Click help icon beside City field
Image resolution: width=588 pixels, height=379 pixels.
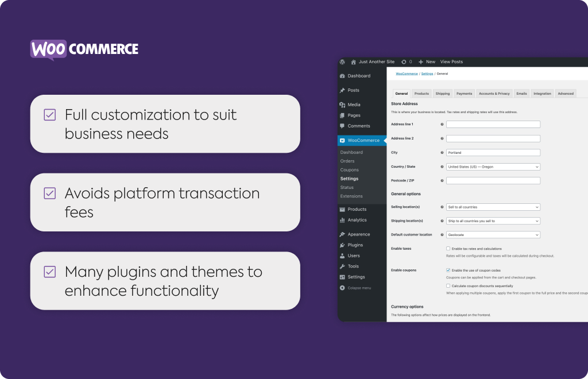pos(442,153)
